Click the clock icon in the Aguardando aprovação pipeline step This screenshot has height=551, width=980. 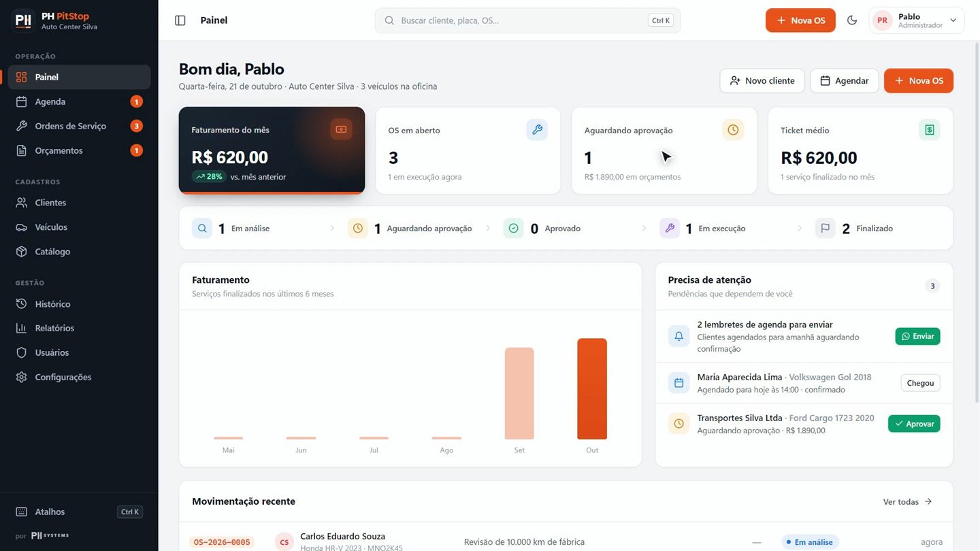358,229
